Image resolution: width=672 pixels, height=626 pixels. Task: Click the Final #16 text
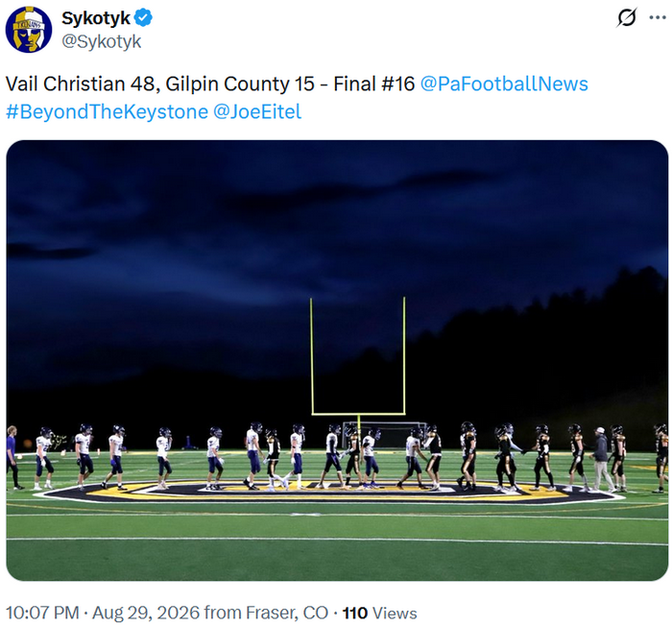click(374, 84)
